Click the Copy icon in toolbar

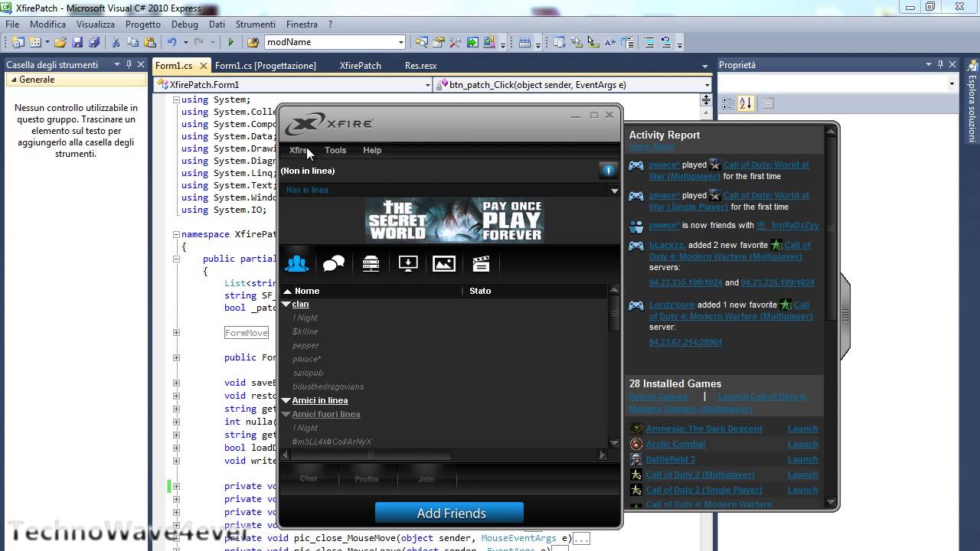(133, 42)
